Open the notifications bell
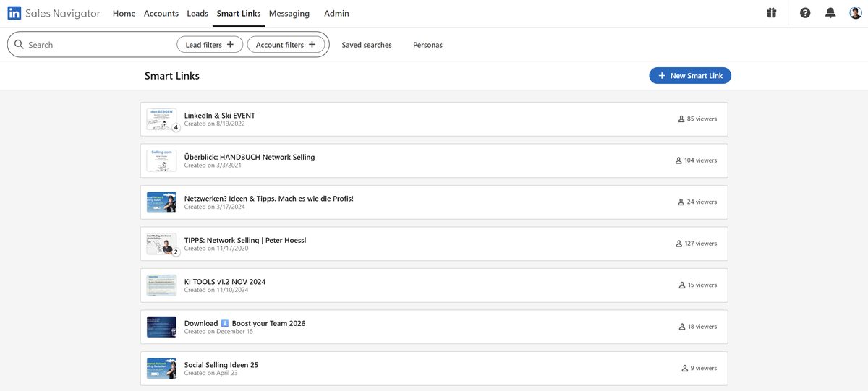 830,13
